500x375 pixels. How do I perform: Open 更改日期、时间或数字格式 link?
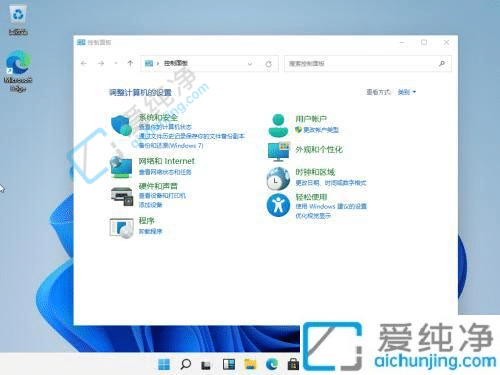click(x=331, y=183)
